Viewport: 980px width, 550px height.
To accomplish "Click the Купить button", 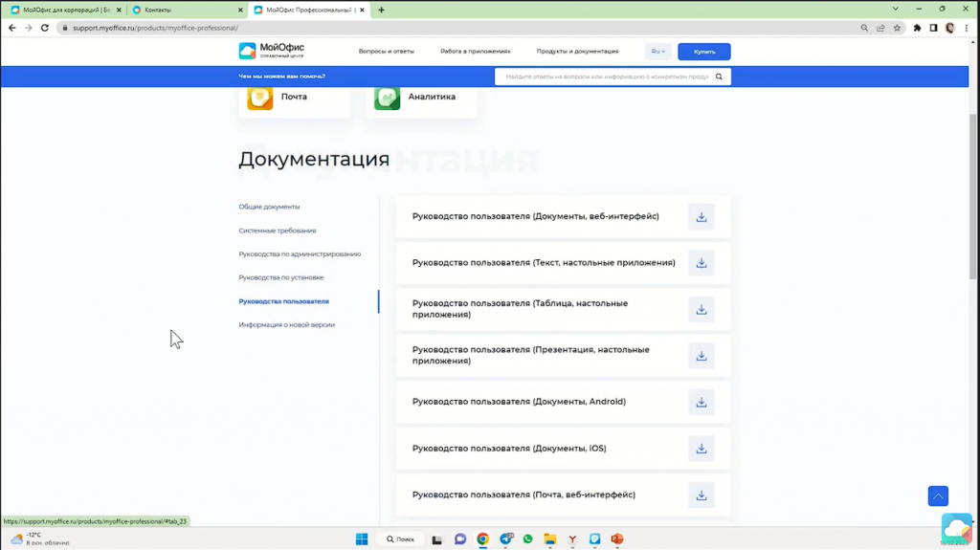I will coord(703,52).
